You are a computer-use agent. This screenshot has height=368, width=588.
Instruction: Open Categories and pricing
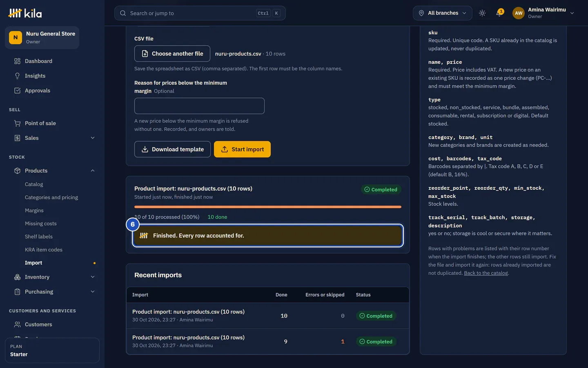click(51, 197)
